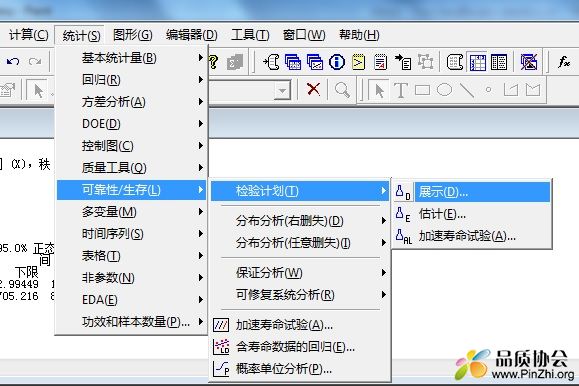Open 可修复系统分析(R) submenu

coord(300,295)
